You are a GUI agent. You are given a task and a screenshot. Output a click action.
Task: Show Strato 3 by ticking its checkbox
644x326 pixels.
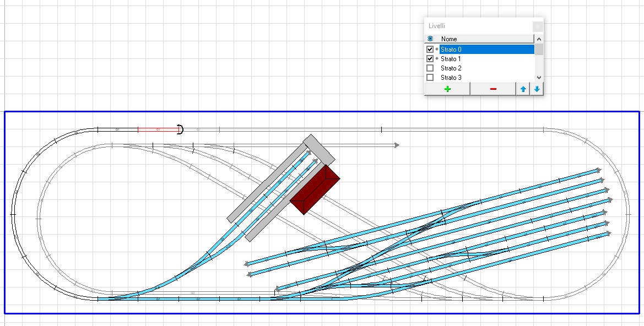(x=430, y=78)
